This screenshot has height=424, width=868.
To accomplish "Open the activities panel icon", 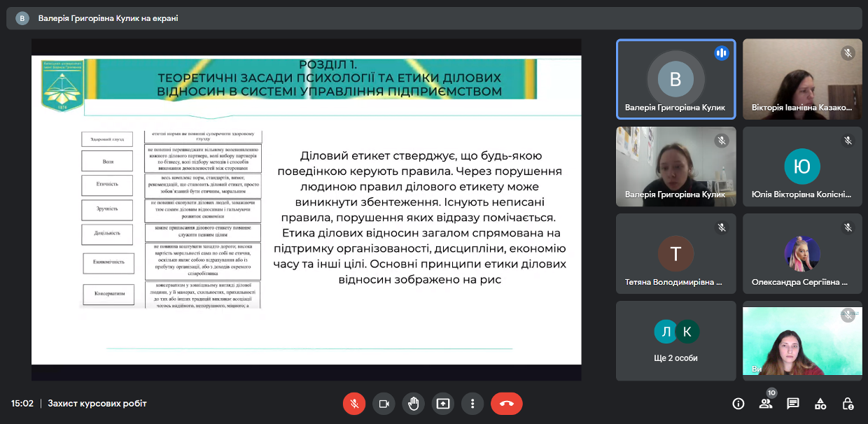I will pyautogui.click(x=820, y=404).
